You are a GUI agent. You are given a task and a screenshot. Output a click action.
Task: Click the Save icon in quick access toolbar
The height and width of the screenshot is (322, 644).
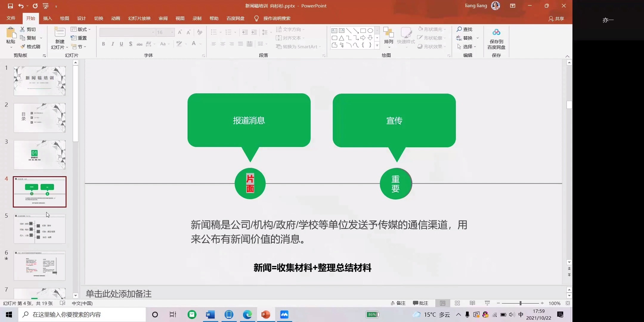click(10, 6)
